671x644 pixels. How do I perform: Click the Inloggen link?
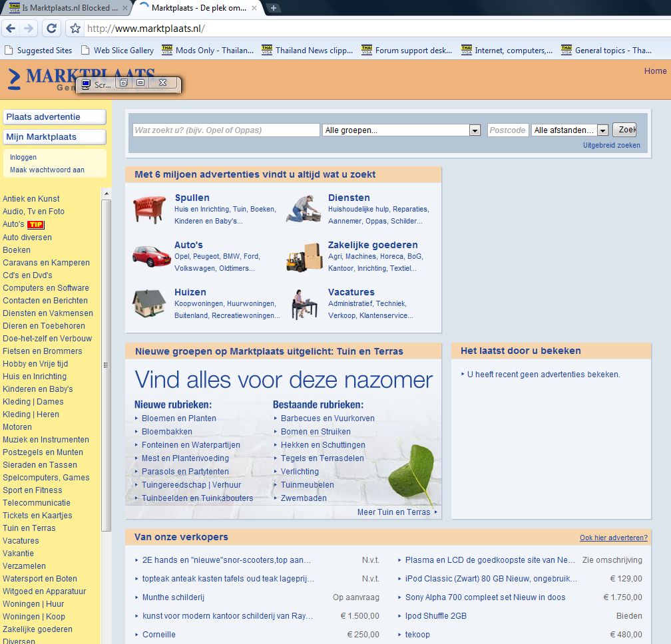[x=23, y=158]
